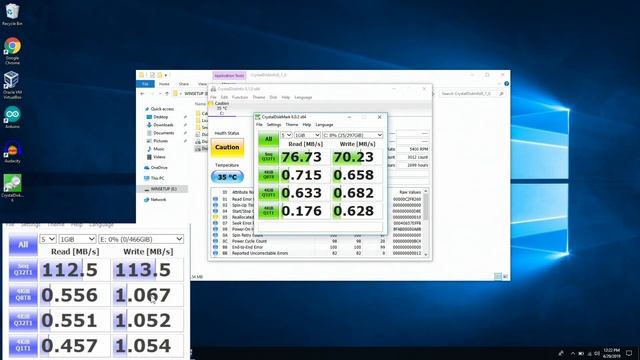640x360 pixels.
Task: Go up one folder with up arrow
Action: pos(167,93)
